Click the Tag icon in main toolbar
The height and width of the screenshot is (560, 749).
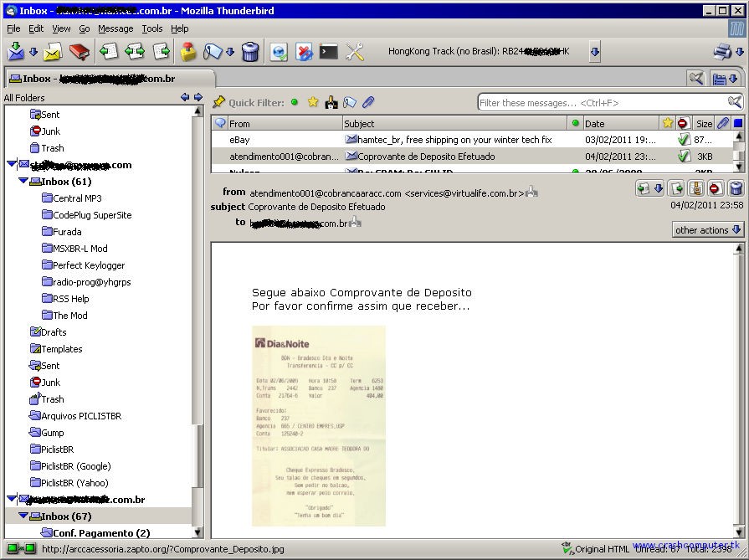pyautogui.click(x=212, y=52)
